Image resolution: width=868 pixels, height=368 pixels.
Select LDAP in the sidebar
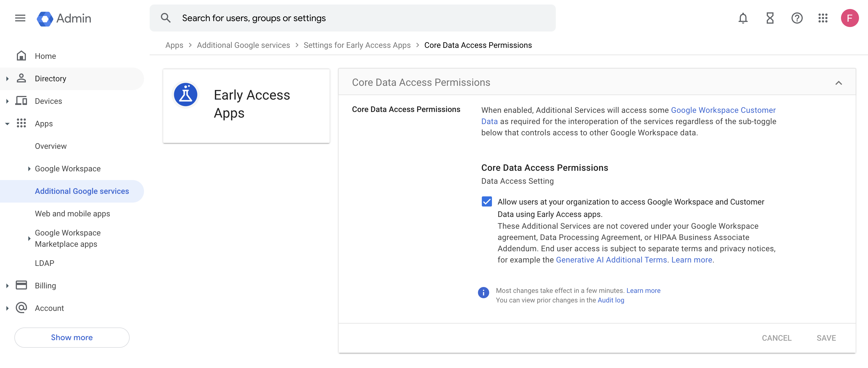(44, 263)
